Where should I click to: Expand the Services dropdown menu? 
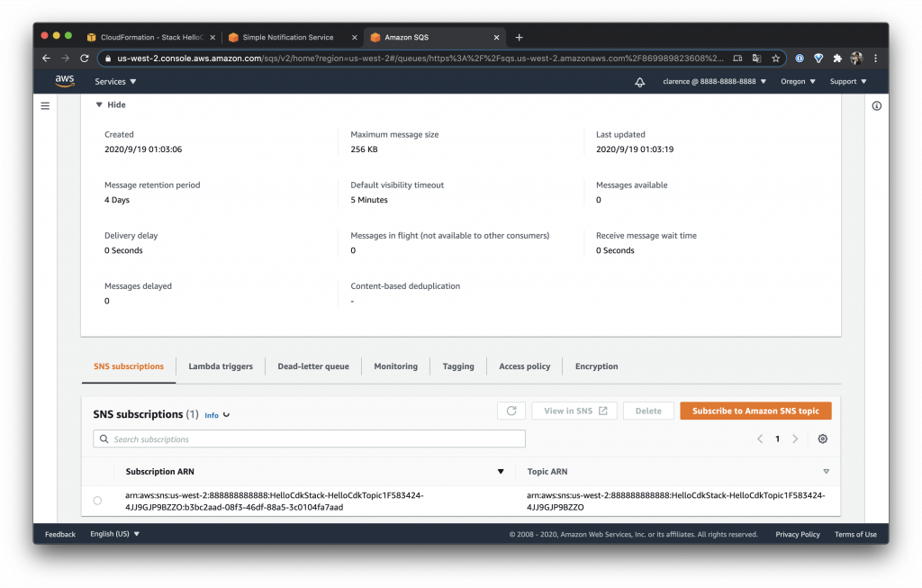click(x=115, y=82)
